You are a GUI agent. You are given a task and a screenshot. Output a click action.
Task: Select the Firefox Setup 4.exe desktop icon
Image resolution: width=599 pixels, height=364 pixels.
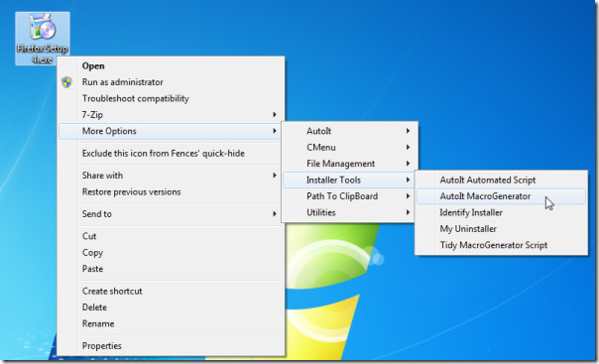(x=43, y=39)
